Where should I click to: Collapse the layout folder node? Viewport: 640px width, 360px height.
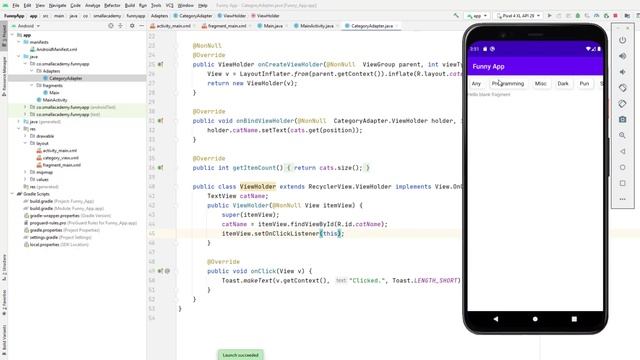tap(25, 143)
